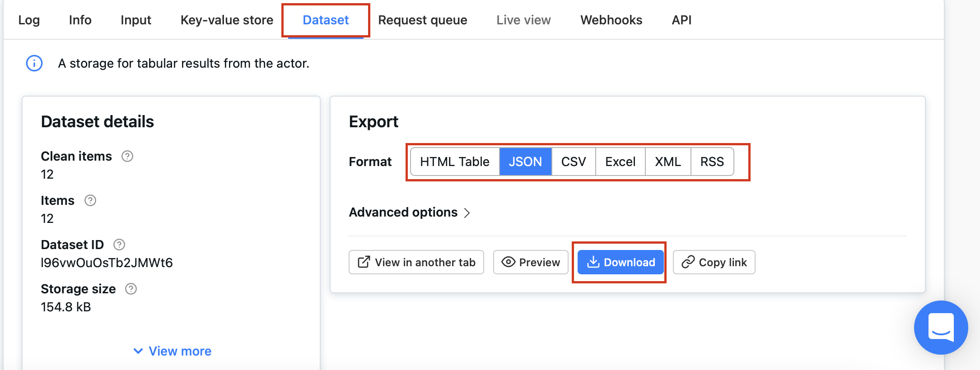Show help for Storage size

pyautogui.click(x=131, y=289)
